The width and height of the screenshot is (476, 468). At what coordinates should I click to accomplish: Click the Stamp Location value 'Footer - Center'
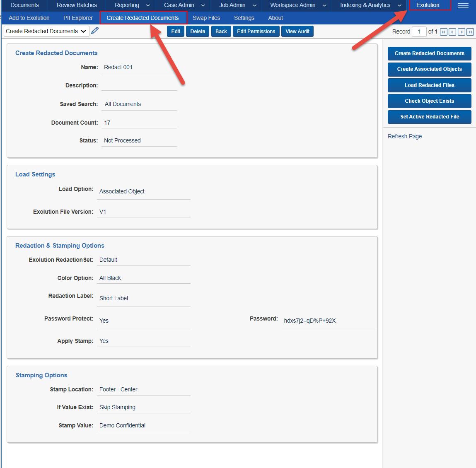[x=118, y=389]
